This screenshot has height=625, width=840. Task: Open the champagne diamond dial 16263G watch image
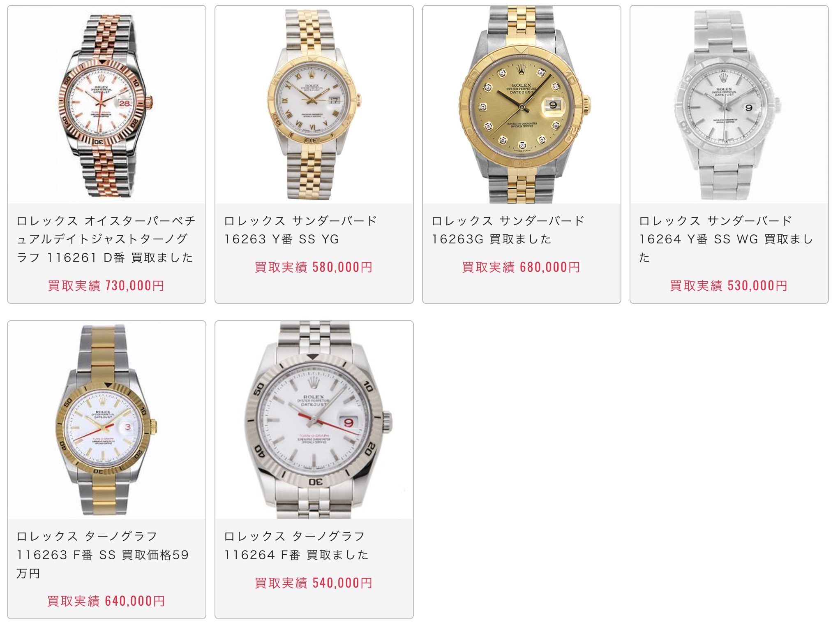tap(522, 105)
